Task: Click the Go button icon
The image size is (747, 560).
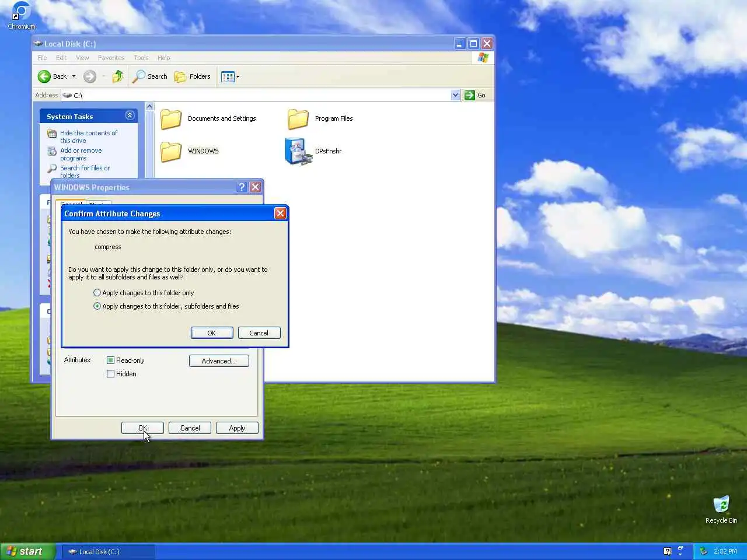Action: (470, 95)
